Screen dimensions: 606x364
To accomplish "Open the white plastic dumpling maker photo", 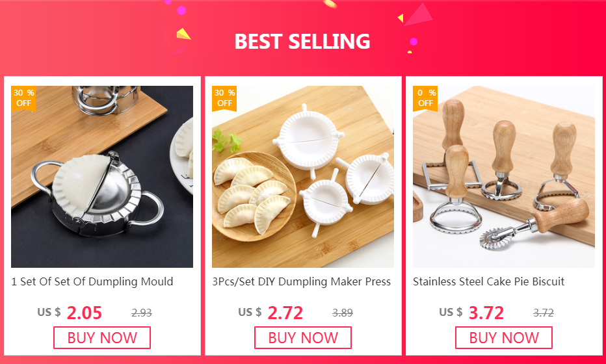I will click(303, 177).
